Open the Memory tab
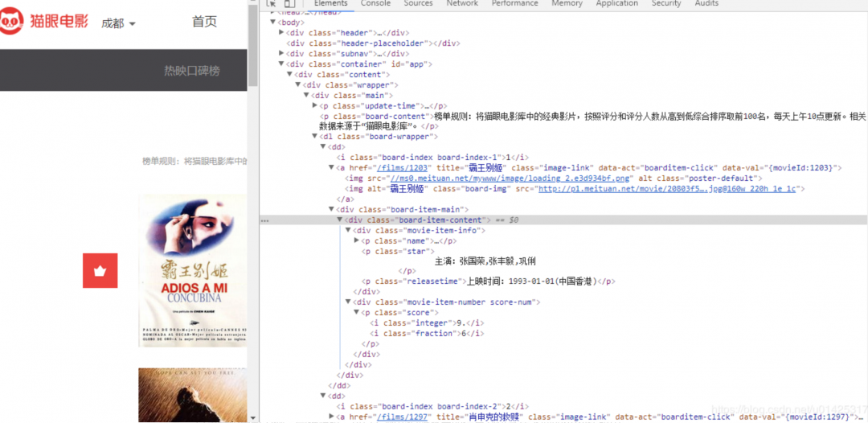This screenshot has width=868, height=423. pyautogui.click(x=567, y=3)
